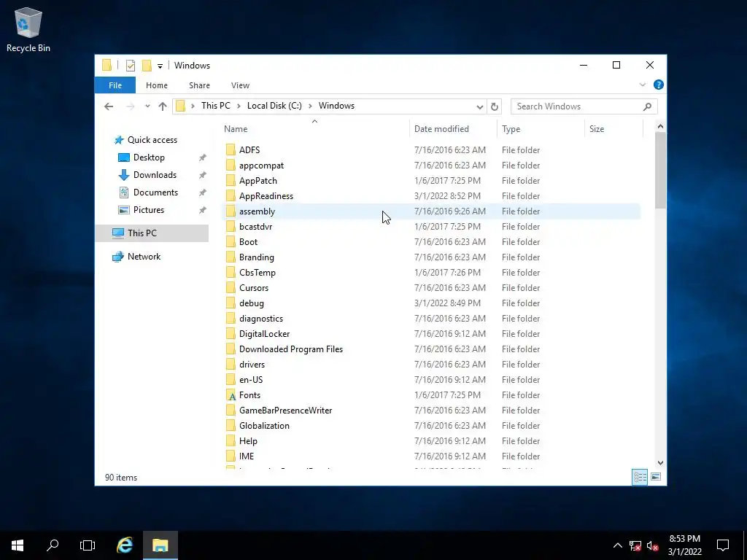This screenshot has height=560, width=747.
Task: Switch to the Home ribbon tab
Action: 157,85
